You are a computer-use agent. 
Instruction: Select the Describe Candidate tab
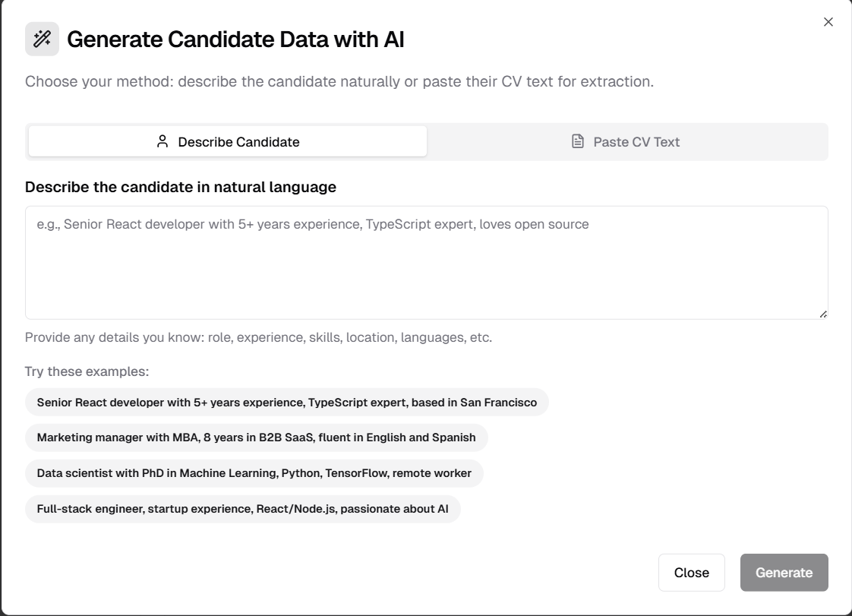[228, 141]
